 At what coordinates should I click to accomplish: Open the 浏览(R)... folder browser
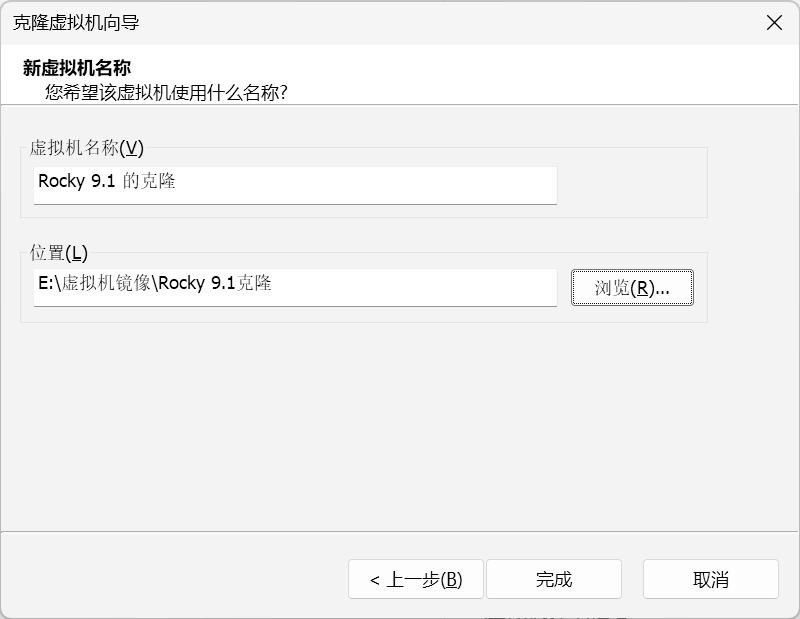632,288
